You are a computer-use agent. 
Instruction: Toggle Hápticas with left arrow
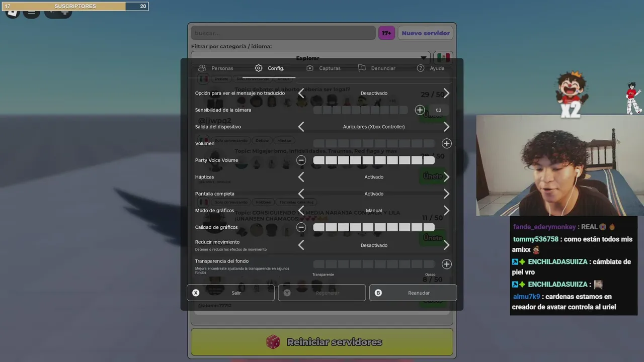(301, 177)
